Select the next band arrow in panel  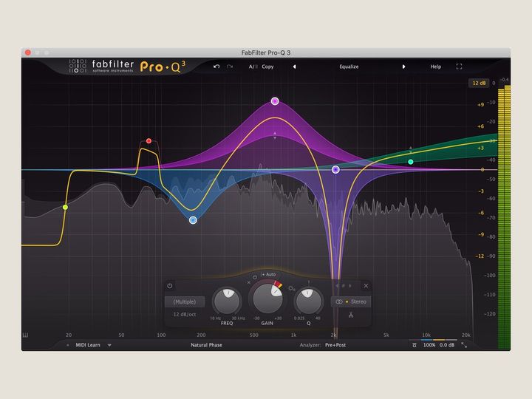[x=349, y=286]
